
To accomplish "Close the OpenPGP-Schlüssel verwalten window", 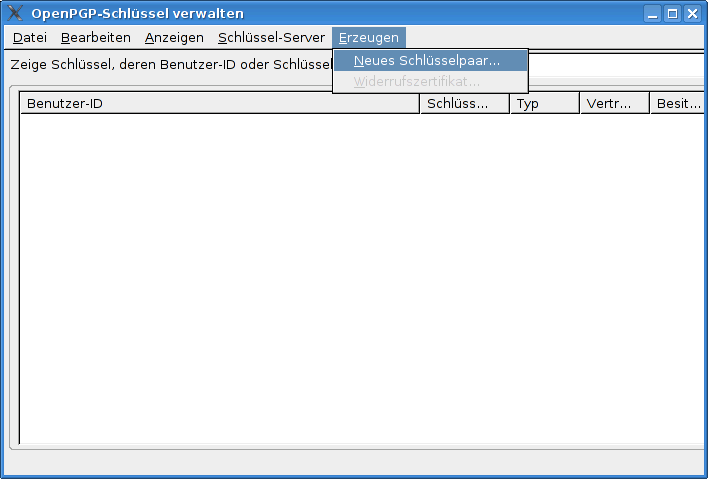I will point(691,14).
